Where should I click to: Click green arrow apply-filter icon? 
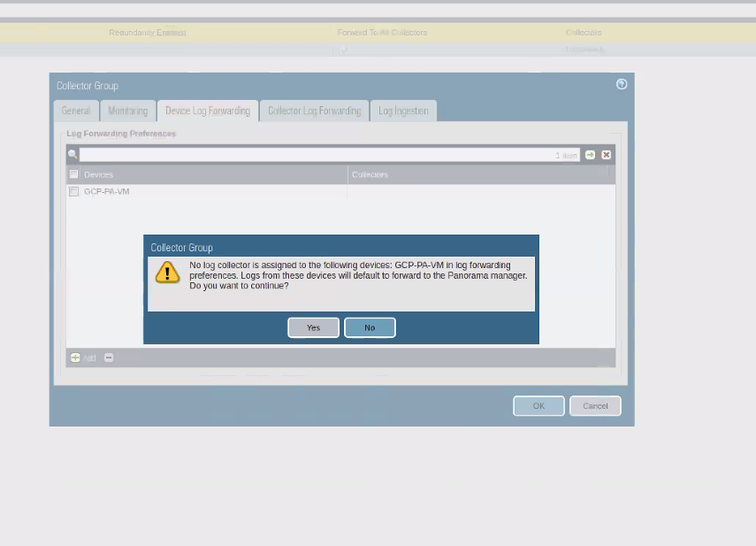[590, 155]
